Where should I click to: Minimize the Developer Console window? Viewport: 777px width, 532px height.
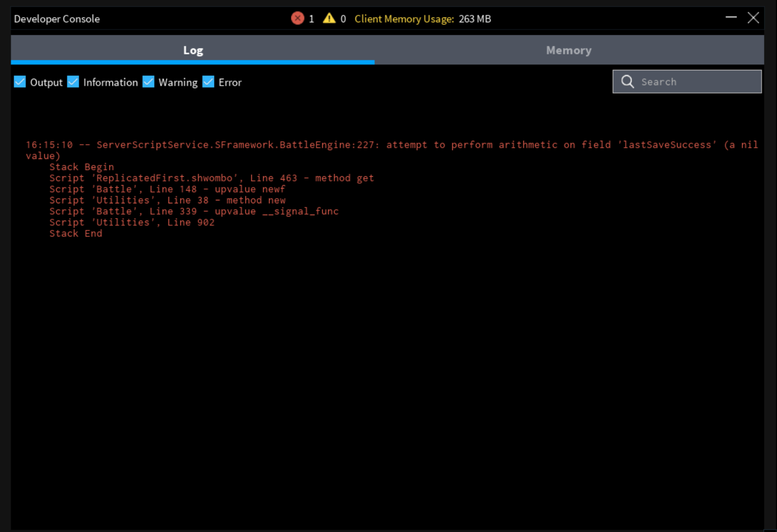point(731,17)
